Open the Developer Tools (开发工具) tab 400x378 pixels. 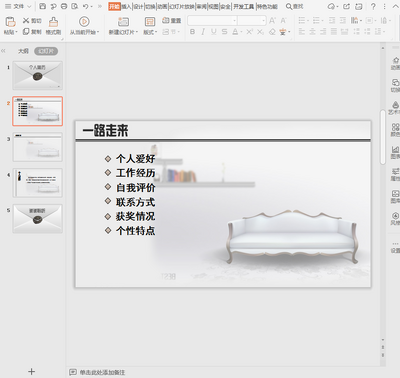[243, 6]
